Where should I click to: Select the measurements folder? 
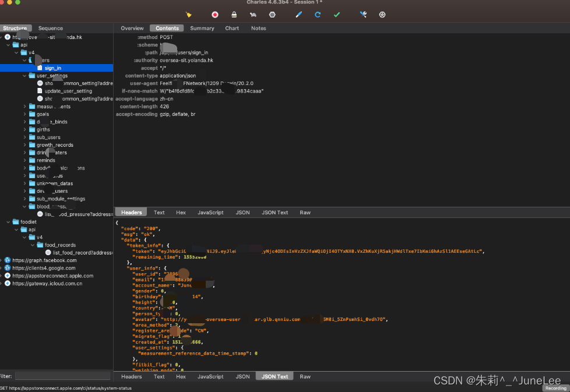pyautogui.click(x=54, y=107)
